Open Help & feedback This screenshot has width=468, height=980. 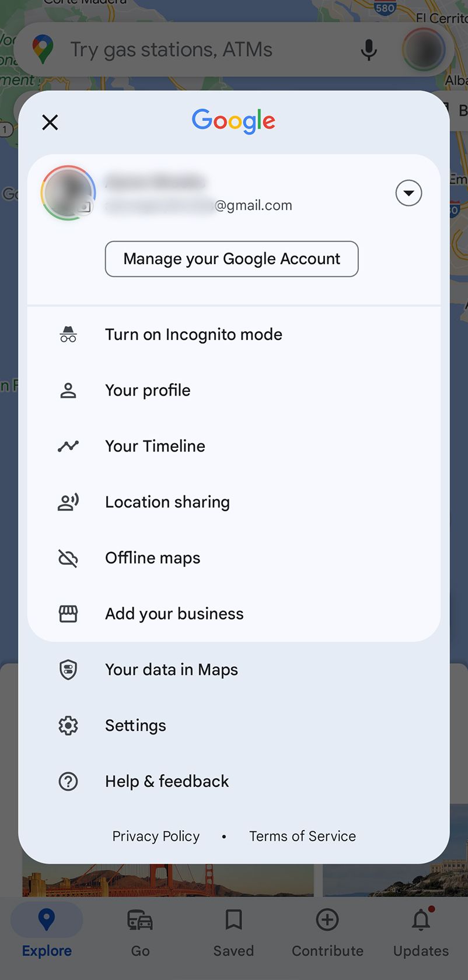click(166, 781)
